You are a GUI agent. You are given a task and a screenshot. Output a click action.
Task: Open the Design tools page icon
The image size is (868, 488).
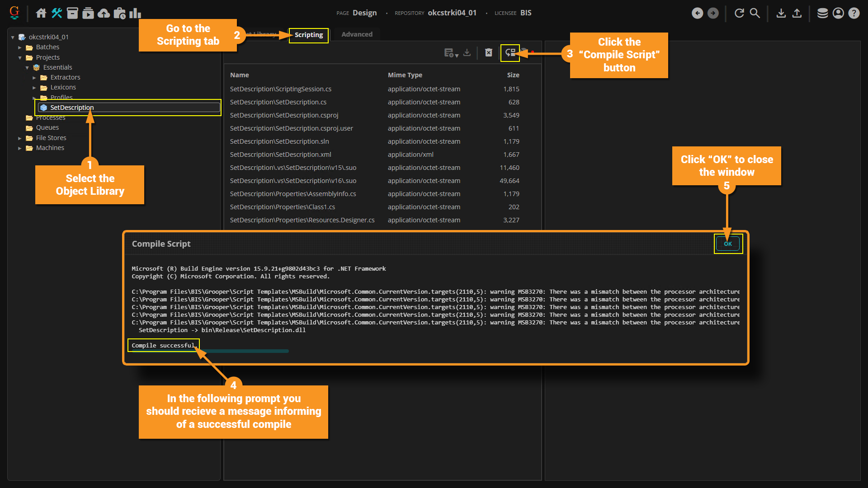(57, 13)
